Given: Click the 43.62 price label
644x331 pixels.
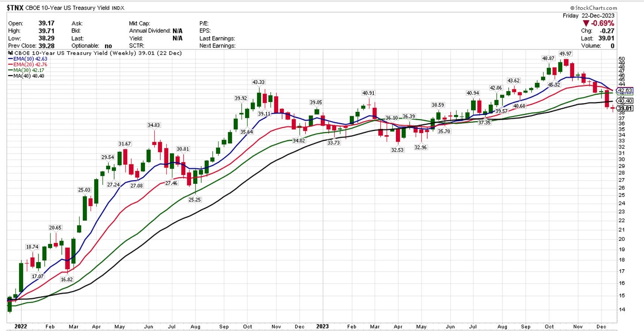Looking at the screenshot, I should (514, 80).
